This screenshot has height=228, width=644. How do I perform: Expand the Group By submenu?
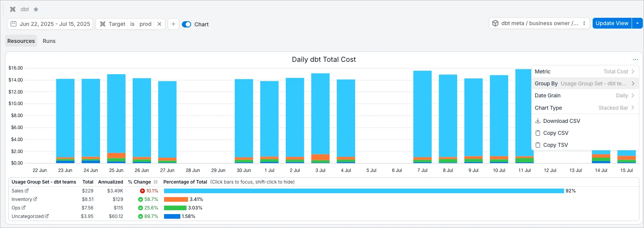[585, 83]
